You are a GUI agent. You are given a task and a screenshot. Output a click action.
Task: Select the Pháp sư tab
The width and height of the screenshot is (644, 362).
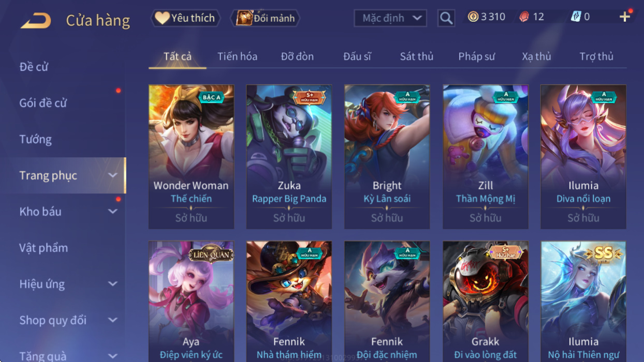[x=477, y=56]
